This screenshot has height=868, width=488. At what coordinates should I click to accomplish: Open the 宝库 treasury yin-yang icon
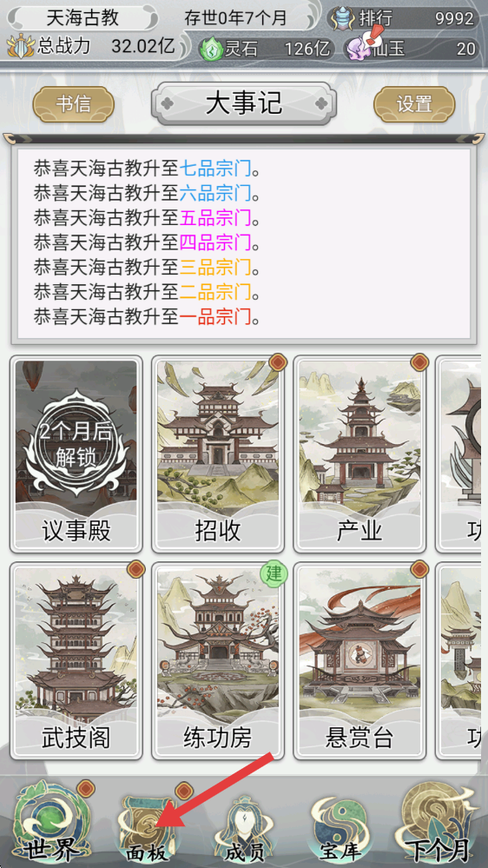pyautogui.click(x=336, y=829)
